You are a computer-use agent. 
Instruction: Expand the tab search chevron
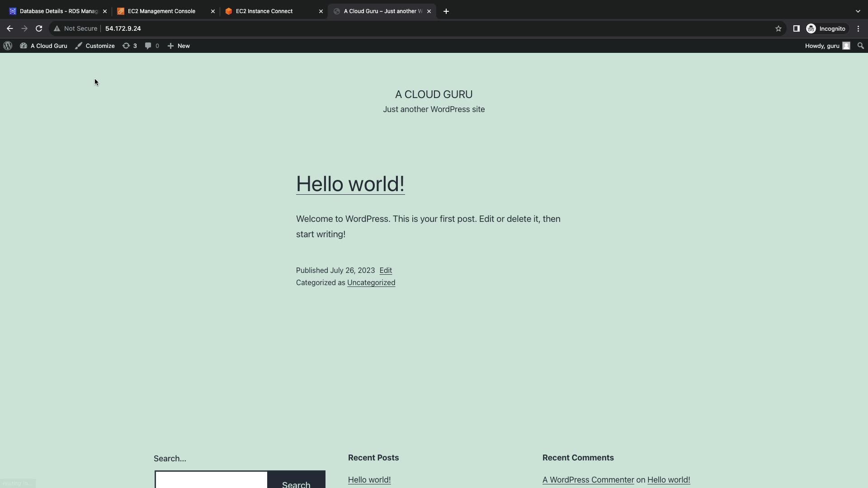click(x=858, y=11)
